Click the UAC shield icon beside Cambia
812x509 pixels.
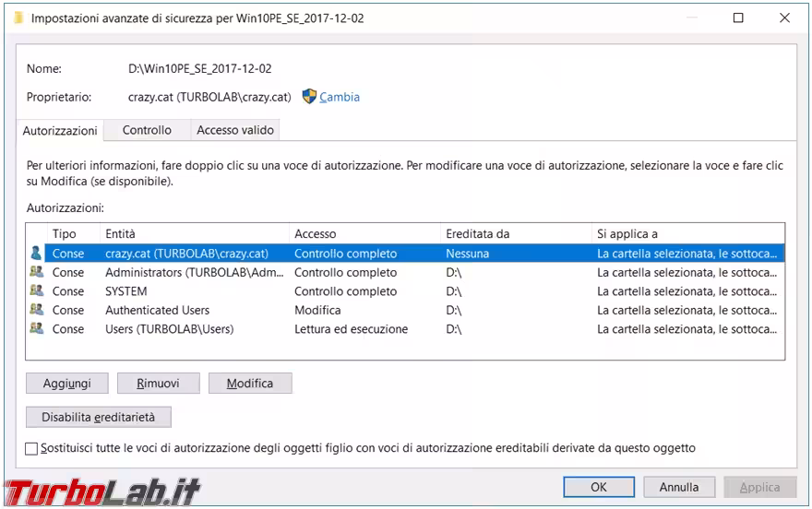pos(309,97)
